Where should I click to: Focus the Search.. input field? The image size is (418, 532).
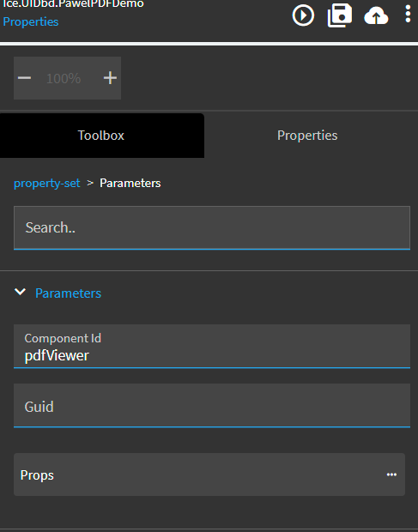[212, 227]
